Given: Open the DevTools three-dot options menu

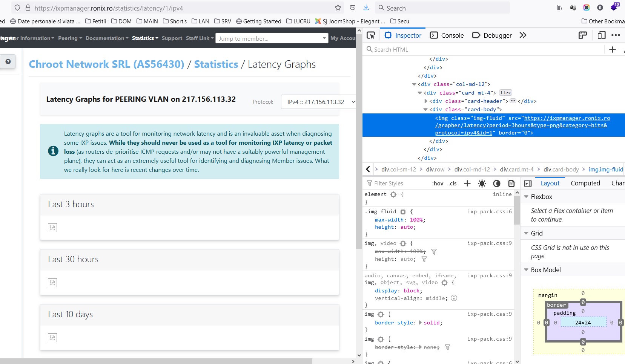Looking at the screenshot, I should 616,35.
